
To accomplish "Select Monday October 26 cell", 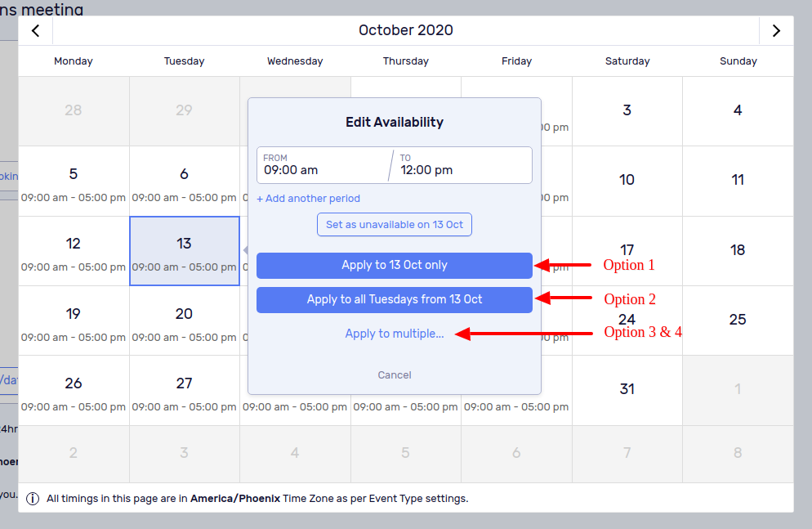I will pyautogui.click(x=74, y=391).
